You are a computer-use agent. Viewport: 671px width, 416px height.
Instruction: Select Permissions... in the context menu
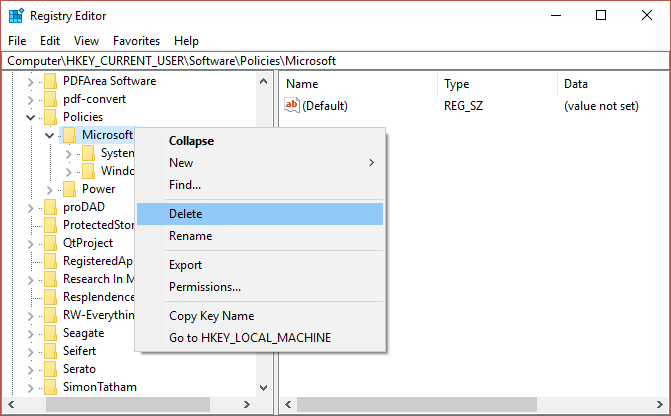pyautogui.click(x=205, y=287)
